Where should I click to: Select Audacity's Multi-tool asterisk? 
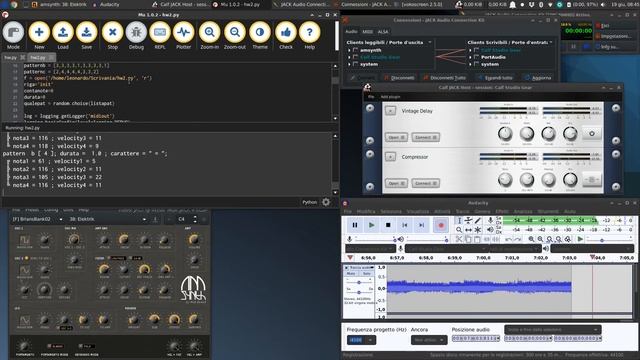(x=478, y=230)
